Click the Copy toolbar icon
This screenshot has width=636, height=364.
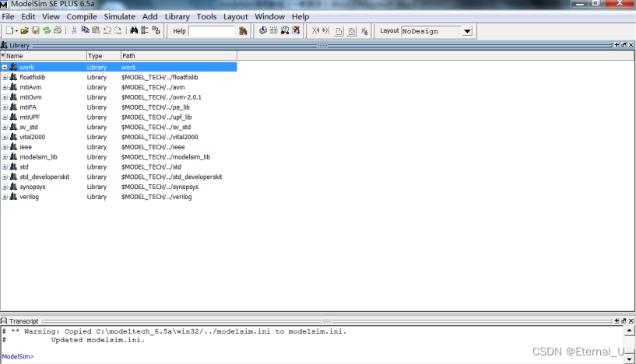(85, 30)
